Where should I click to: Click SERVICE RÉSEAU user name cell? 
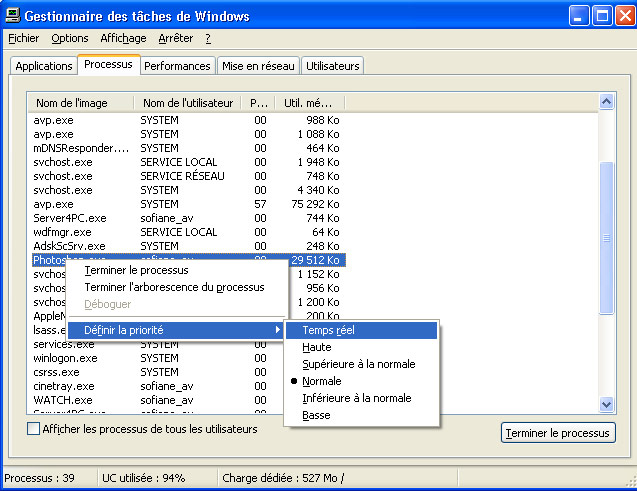pos(182,176)
